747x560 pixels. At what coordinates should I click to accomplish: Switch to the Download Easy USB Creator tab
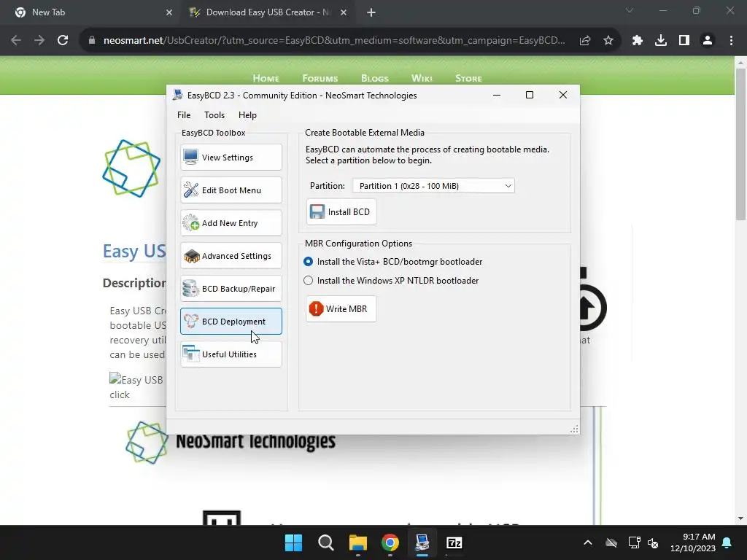(267, 12)
